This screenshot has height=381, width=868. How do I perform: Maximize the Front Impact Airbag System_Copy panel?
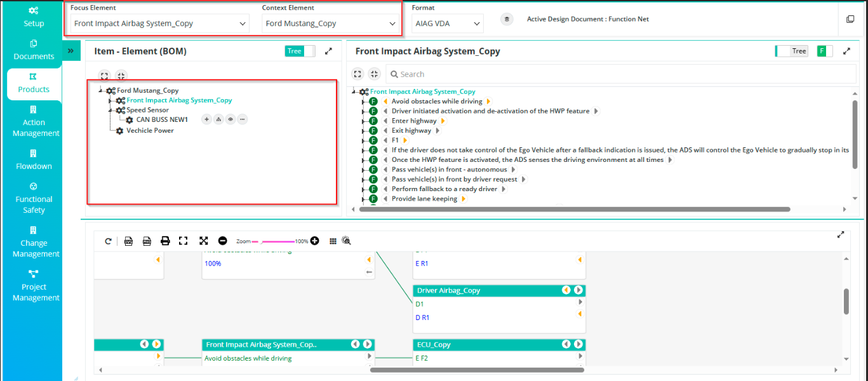click(x=847, y=51)
